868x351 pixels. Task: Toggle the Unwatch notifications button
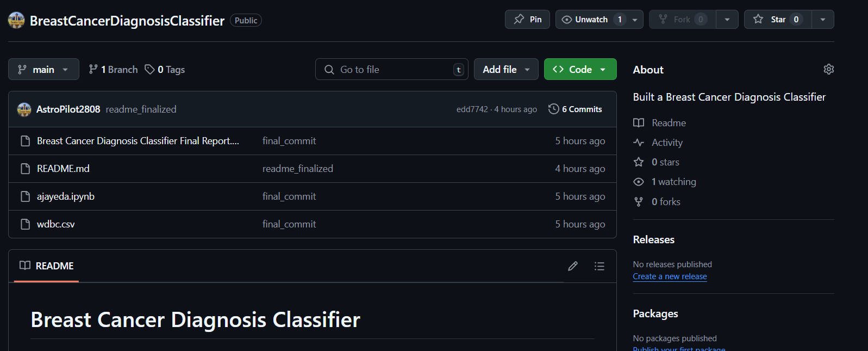point(591,20)
